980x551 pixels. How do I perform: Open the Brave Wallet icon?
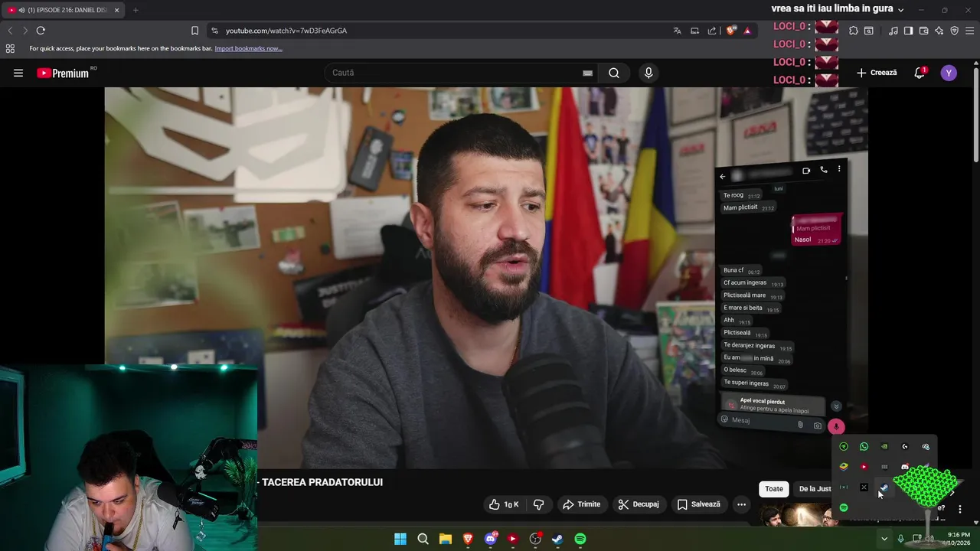tap(923, 31)
